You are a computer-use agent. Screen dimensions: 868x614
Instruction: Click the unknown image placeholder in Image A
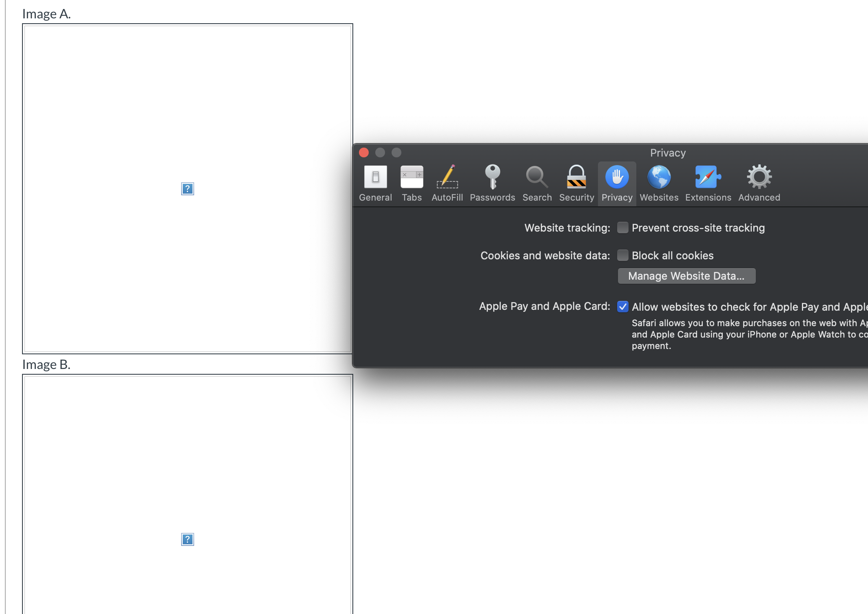pos(187,189)
